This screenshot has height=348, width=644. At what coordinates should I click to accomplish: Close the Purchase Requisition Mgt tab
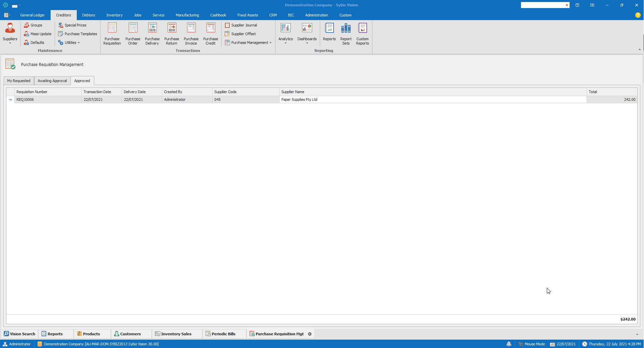pos(310,334)
